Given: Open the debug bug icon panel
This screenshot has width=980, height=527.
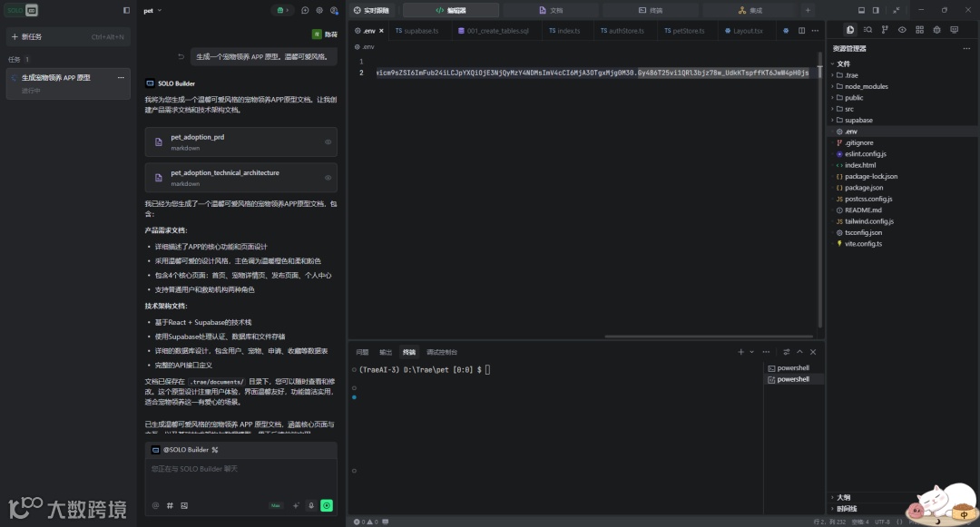Looking at the screenshot, I should (x=936, y=29).
